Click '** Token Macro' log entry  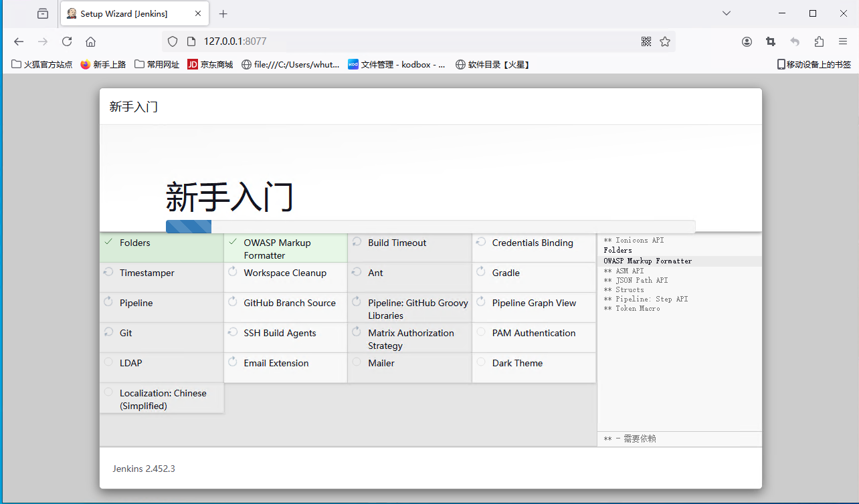click(632, 308)
